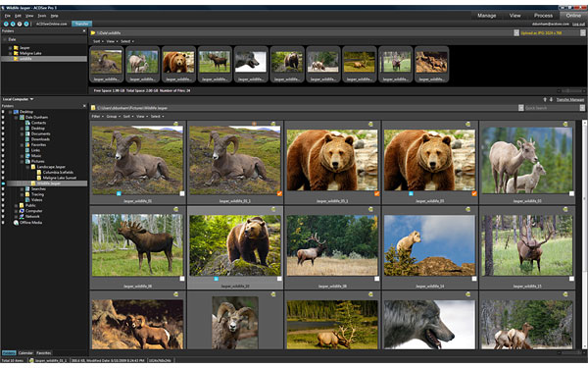
Task: Check the selection box on jasper_wildlife_01 ram thumbnail
Action: tap(182, 193)
